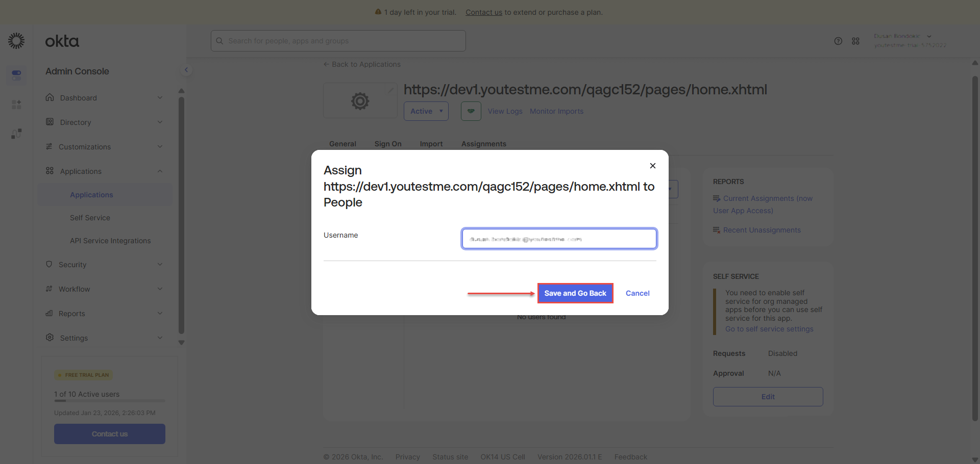Click Cancel in the Assign dialog
The height and width of the screenshot is (464, 980).
pyautogui.click(x=638, y=293)
